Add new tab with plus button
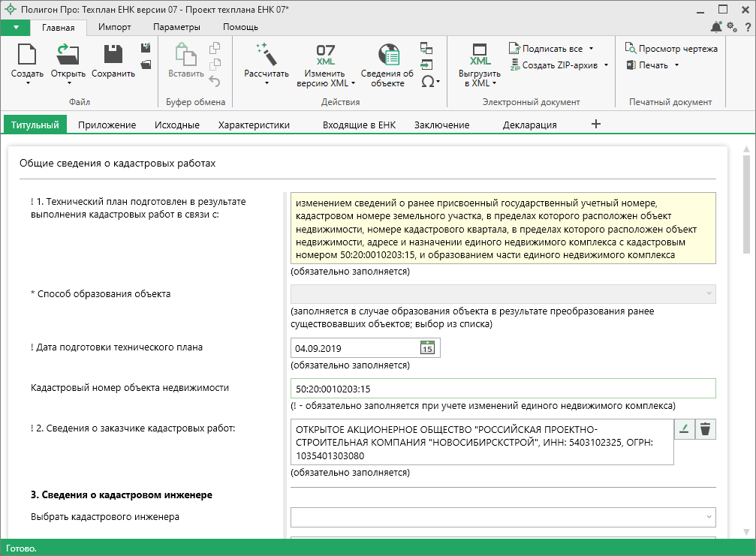This screenshot has width=756, height=556. click(596, 124)
